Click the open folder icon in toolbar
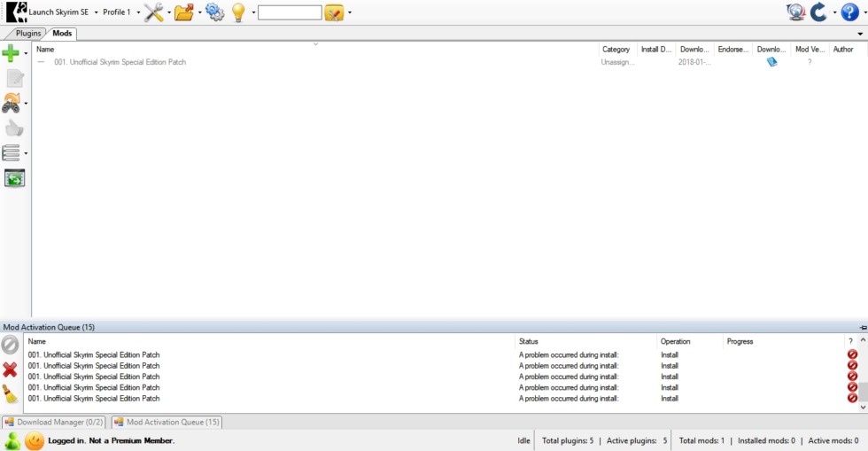Viewport: 868px width, 451px height. (x=183, y=12)
